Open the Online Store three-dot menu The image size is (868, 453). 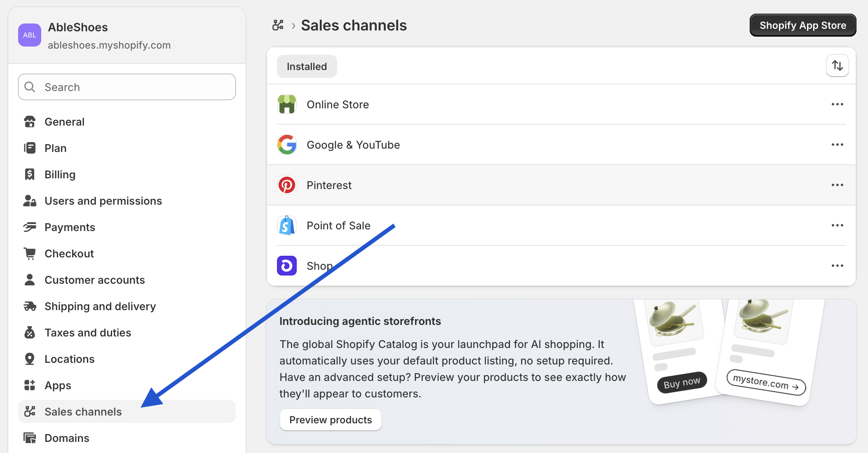pyautogui.click(x=837, y=105)
